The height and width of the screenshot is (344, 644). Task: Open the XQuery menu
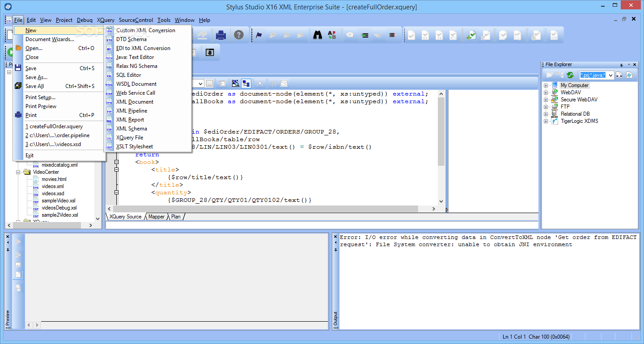coord(106,20)
